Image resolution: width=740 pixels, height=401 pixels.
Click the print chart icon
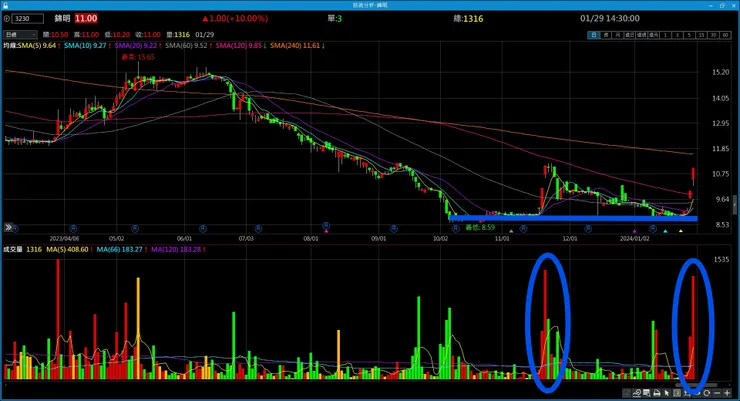[657, 393]
